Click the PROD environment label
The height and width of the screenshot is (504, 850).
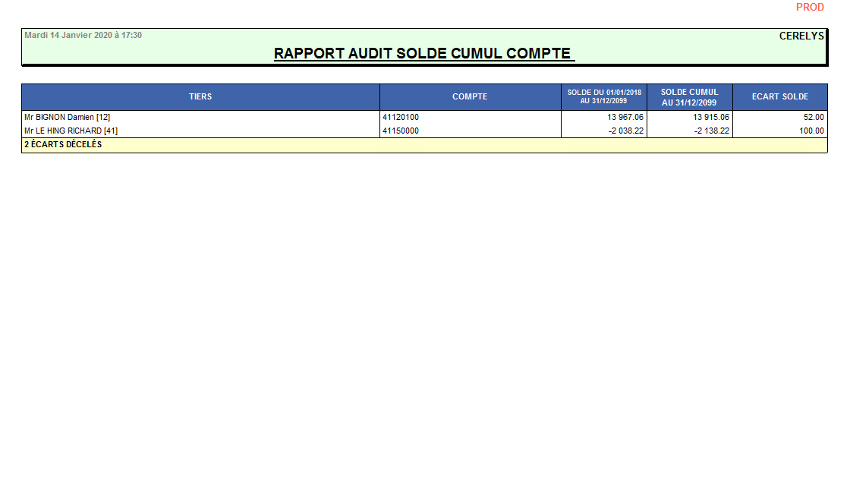pos(810,7)
